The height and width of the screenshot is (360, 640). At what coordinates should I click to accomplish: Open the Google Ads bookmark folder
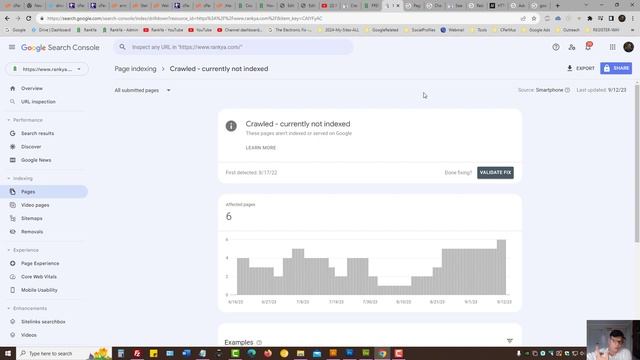click(x=536, y=30)
